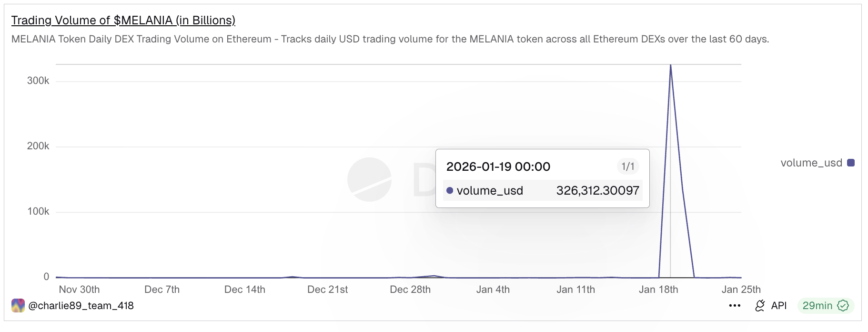This screenshot has height=332, width=868.
Task: Click the Dec 21st x-axis label
Action: coord(327,290)
